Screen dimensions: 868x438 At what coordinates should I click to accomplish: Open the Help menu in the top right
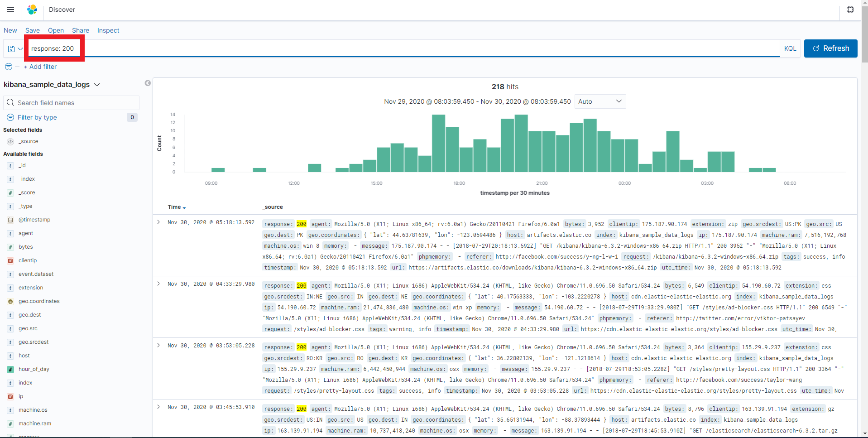850,9
